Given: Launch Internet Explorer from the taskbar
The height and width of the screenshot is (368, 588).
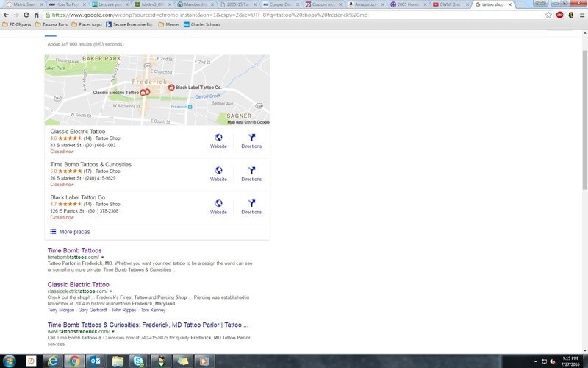Looking at the screenshot, I should 52,361.
